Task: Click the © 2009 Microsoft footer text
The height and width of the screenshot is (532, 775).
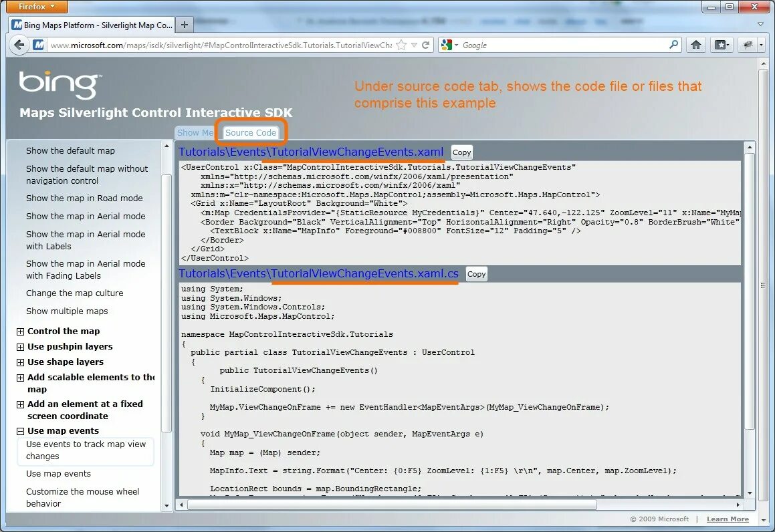Action: (x=659, y=519)
